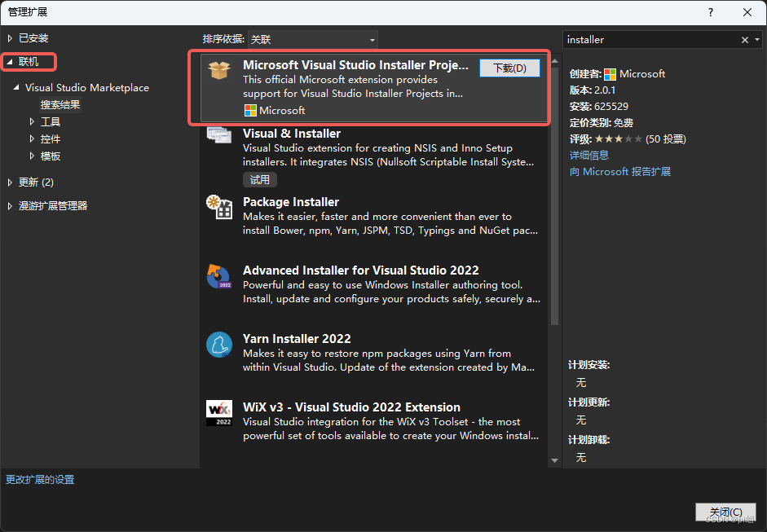Open the 排序依据 sort dropdown
The width and height of the screenshot is (767, 532).
[x=312, y=40]
